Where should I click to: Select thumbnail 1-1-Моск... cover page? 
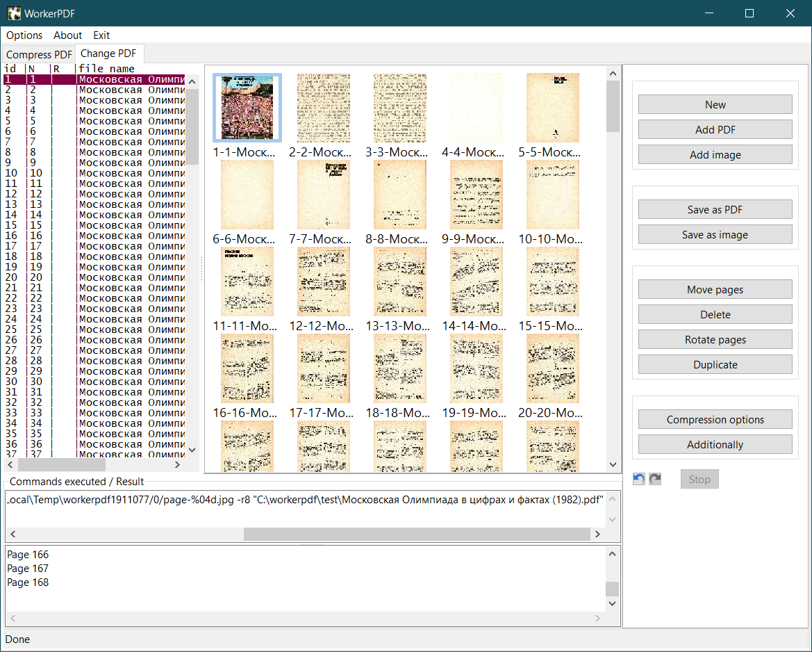pos(247,108)
